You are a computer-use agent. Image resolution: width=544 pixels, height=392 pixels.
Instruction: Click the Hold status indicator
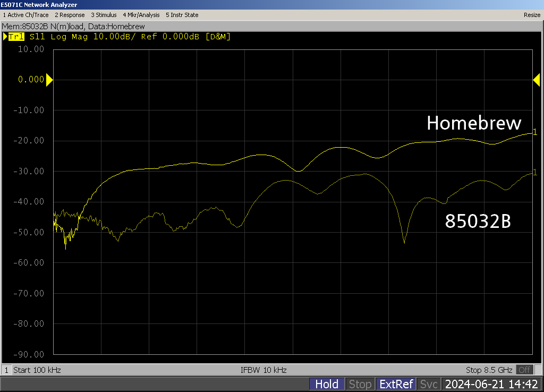pyautogui.click(x=327, y=384)
